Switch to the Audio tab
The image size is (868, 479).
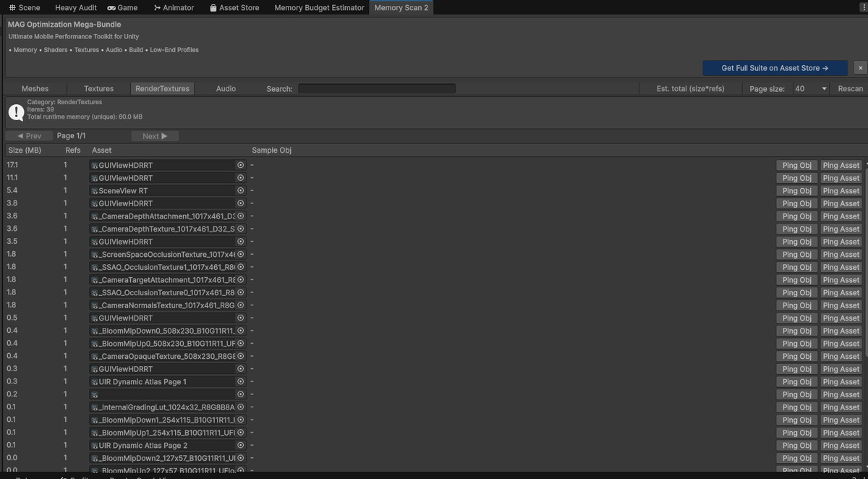coord(225,88)
